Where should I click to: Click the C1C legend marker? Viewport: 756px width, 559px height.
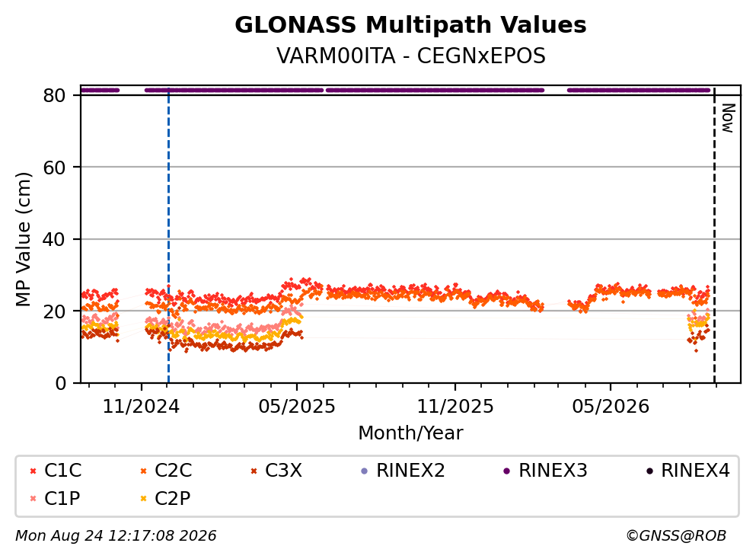point(33,471)
